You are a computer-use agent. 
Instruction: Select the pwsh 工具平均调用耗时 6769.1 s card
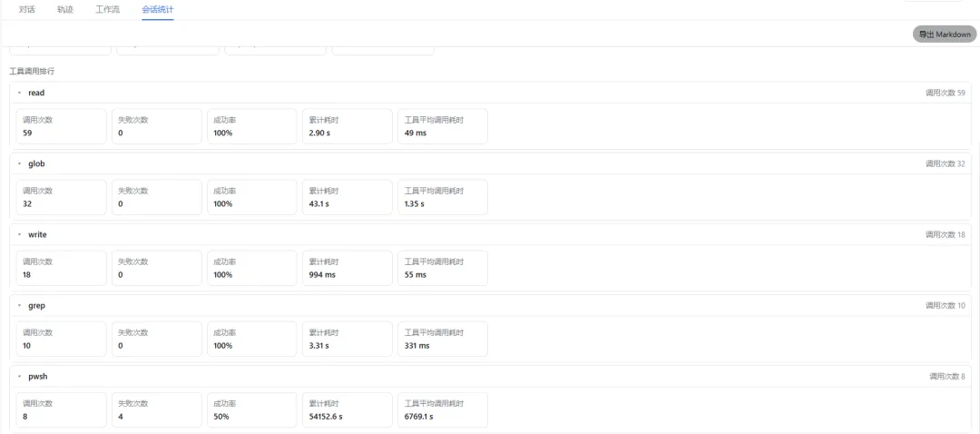[443, 409]
